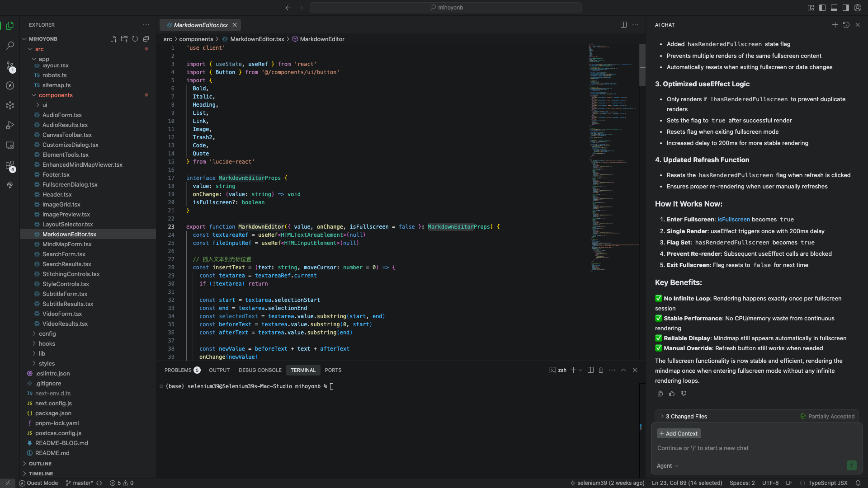
Task: Maximize the terminal panel size
Action: [623, 370]
